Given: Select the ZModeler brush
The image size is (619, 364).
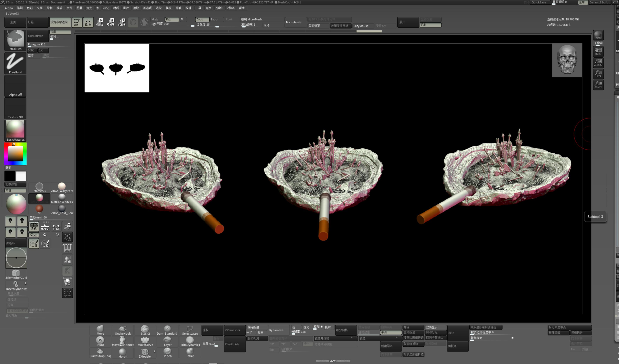Looking at the screenshot, I should (145, 353).
